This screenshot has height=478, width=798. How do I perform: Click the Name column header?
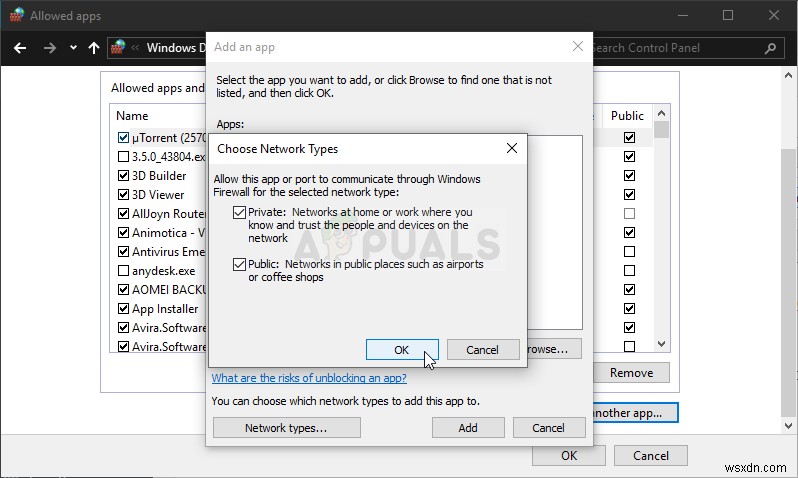click(x=132, y=116)
